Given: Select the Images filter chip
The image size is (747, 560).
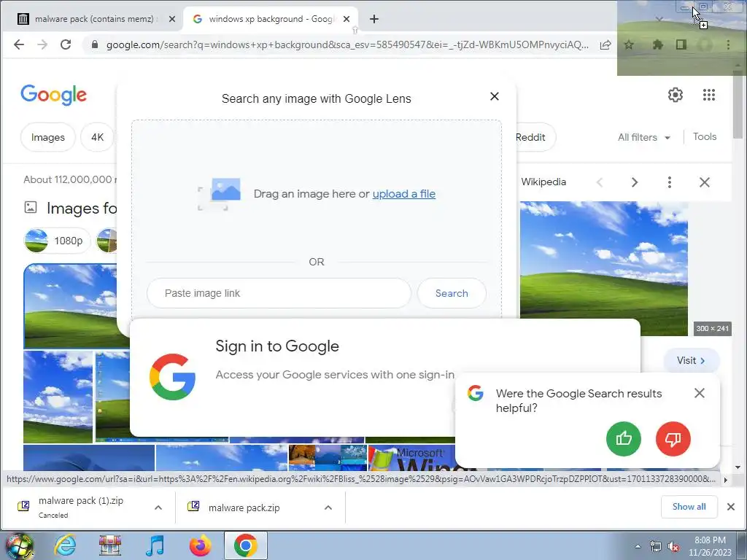Looking at the screenshot, I should (47, 137).
